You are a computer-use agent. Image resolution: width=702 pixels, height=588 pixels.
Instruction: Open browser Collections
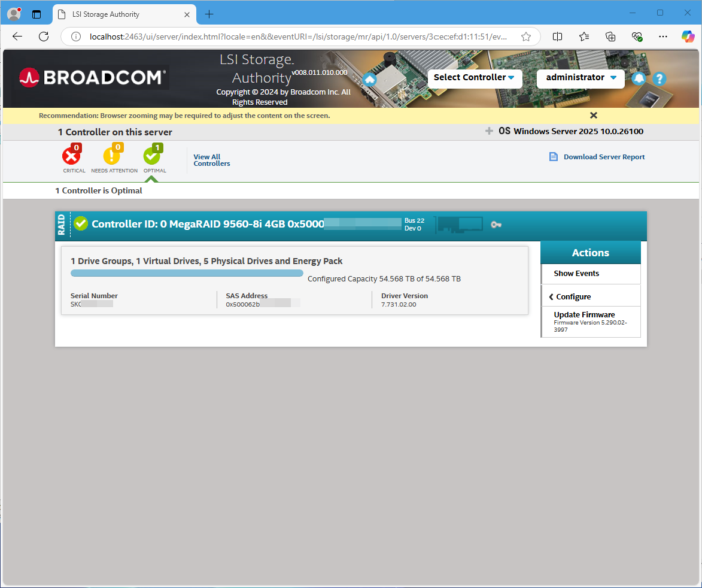coord(610,37)
